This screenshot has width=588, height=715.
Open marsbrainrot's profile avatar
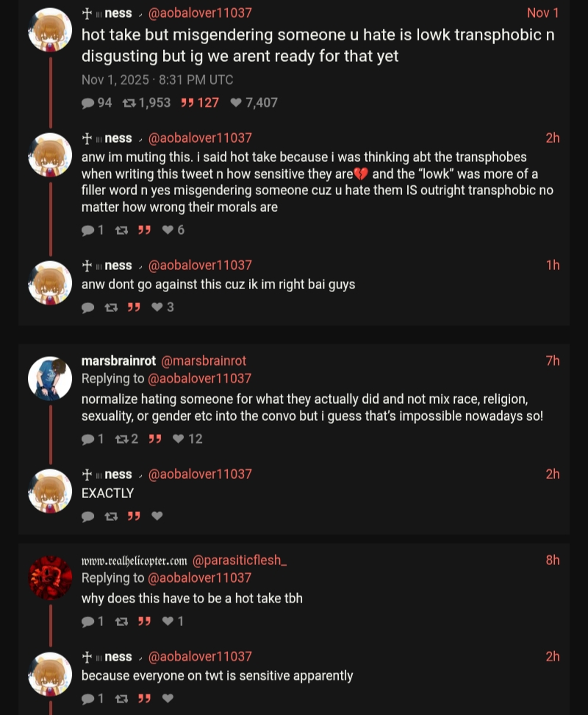click(x=50, y=379)
